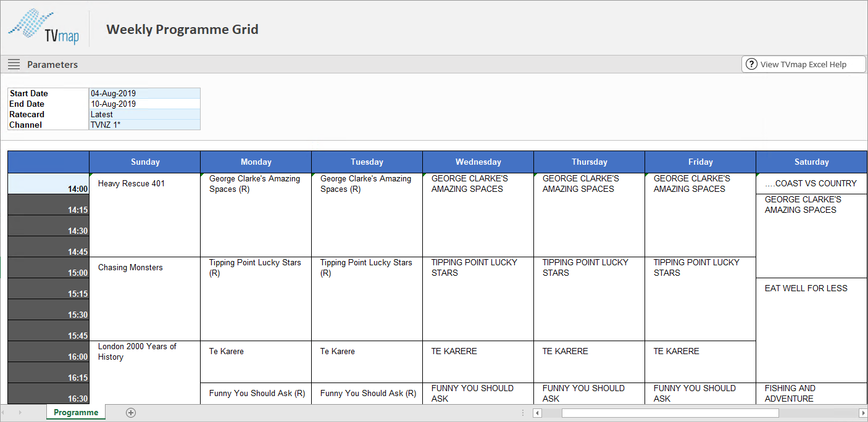The height and width of the screenshot is (422, 868).
Task: Select the 15:30 time cell
Action: [x=48, y=310]
